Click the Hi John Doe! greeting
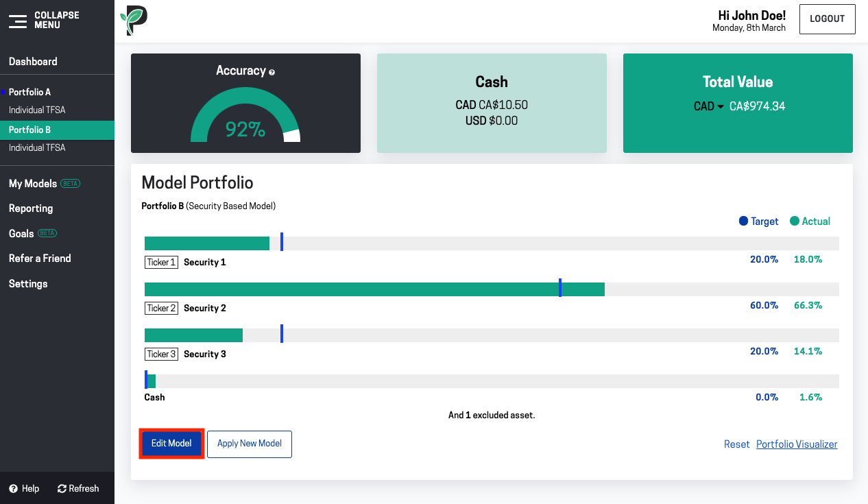The width and height of the screenshot is (868, 504). pyautogui.click(x=751, y=15)
